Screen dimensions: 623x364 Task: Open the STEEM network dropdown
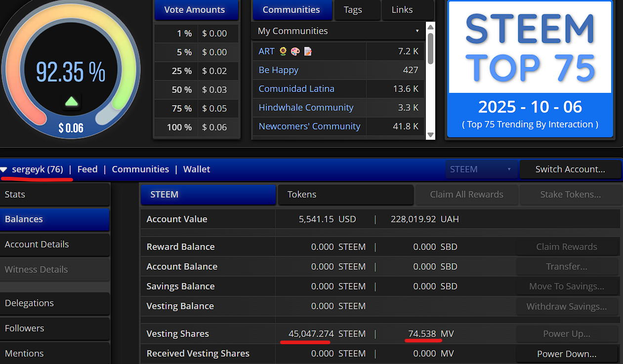(x=481, y=169)
